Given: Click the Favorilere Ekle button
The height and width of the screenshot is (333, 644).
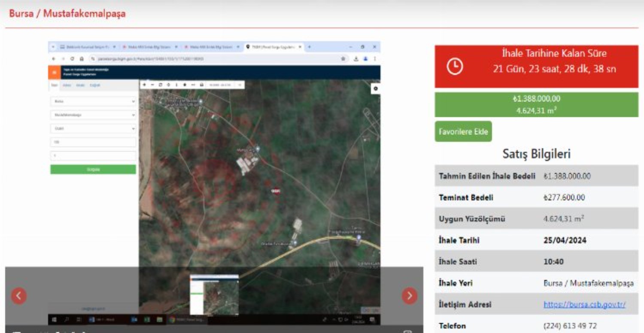Looking at the screenshot, I should 463,131.
